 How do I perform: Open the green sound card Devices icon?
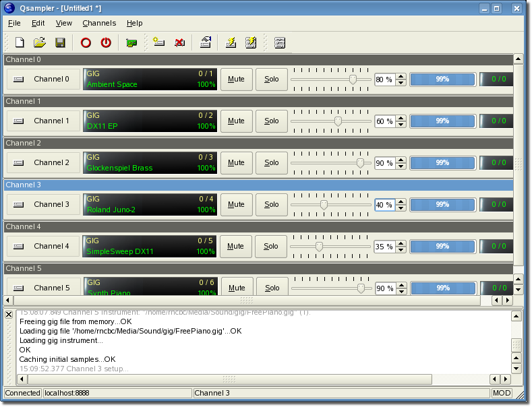(131, 42)
